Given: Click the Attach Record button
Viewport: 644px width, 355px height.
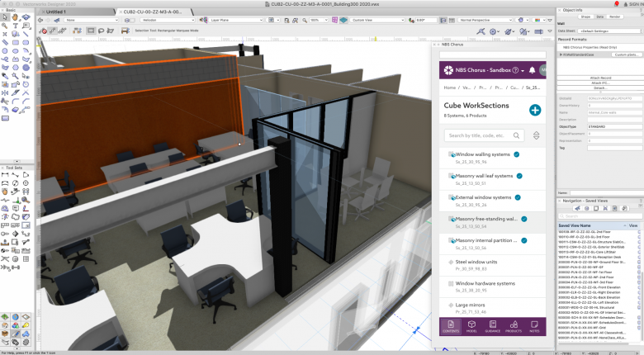Looking at the screenshot, I should point(600,77).
